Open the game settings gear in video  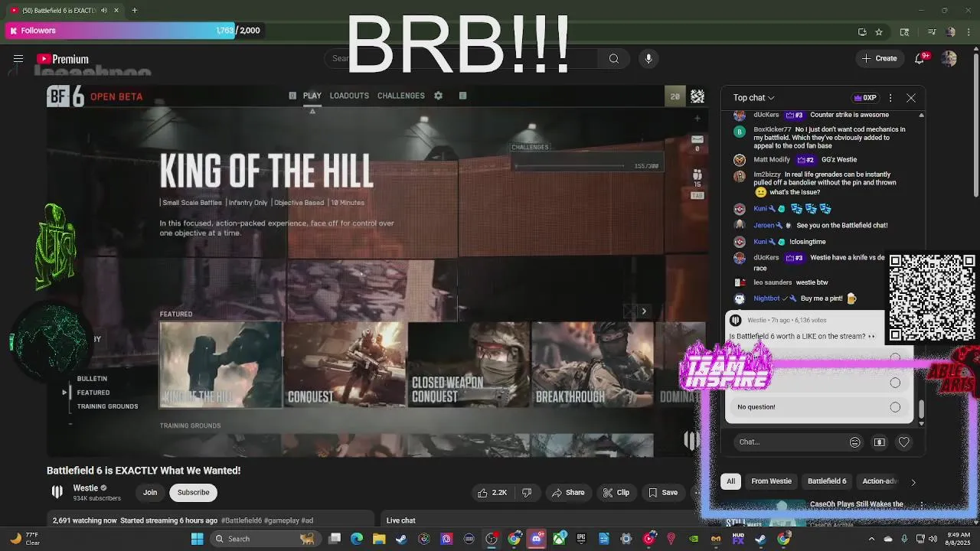[438, 96]
